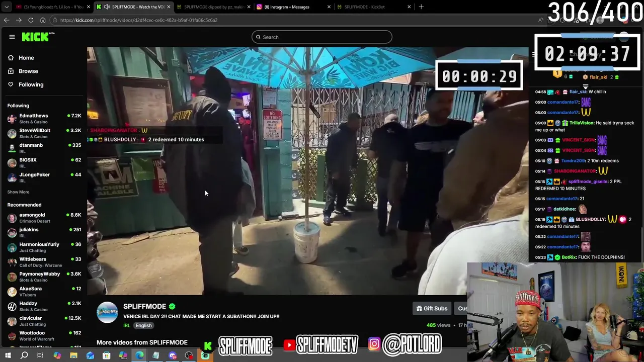The image size is (644, 362).
Task: Click inside the VOD video player
Action: (x=307, y=171)
